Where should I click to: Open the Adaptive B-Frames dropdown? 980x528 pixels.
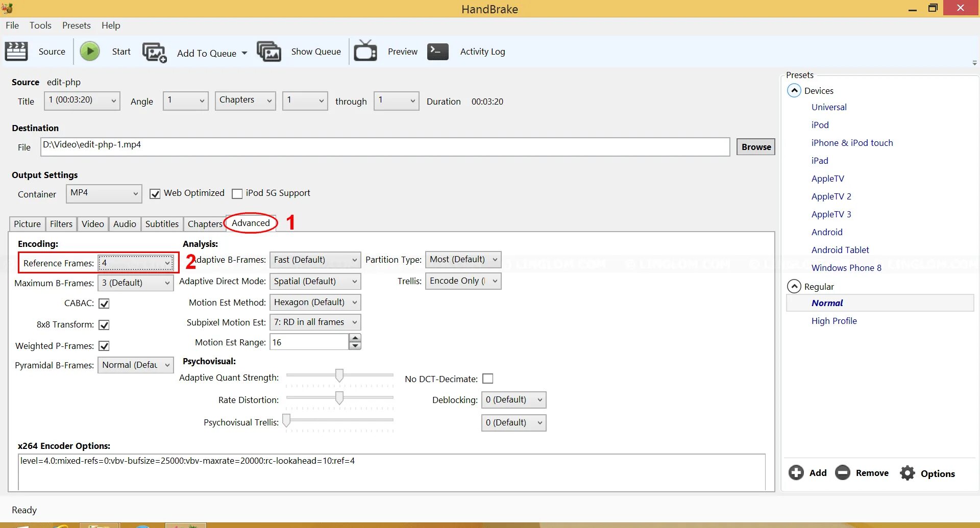pos(315,260)
